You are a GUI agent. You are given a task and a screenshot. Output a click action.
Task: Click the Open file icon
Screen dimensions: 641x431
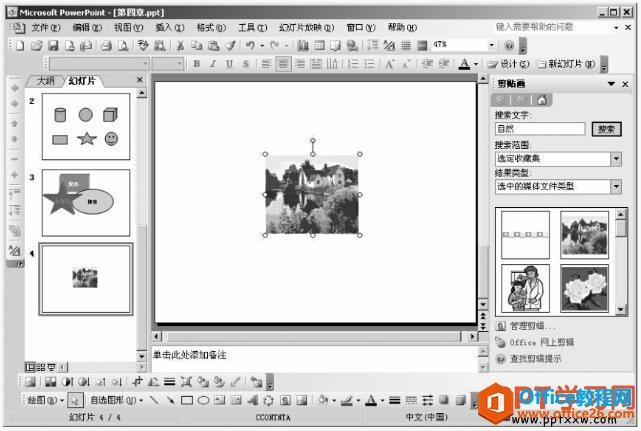[36, 45]
